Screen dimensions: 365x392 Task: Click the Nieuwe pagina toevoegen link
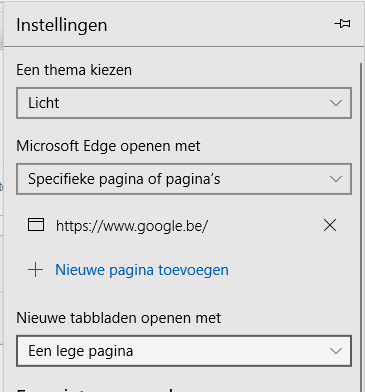tap(142, 270)
